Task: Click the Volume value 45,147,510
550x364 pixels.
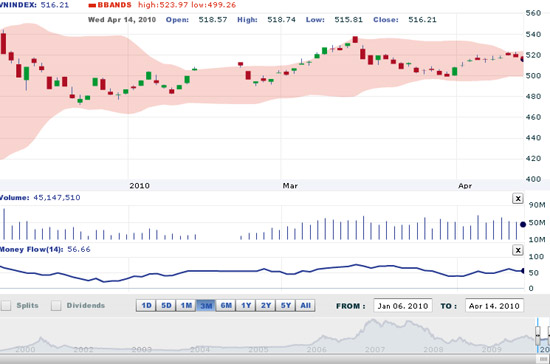Action: (x=57, y=197)
